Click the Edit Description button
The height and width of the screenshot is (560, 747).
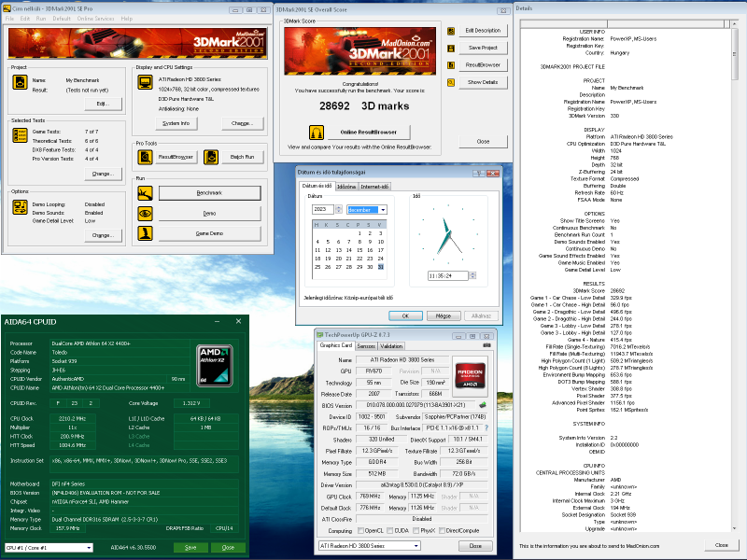pyautogui.click(x=483, y=31)
